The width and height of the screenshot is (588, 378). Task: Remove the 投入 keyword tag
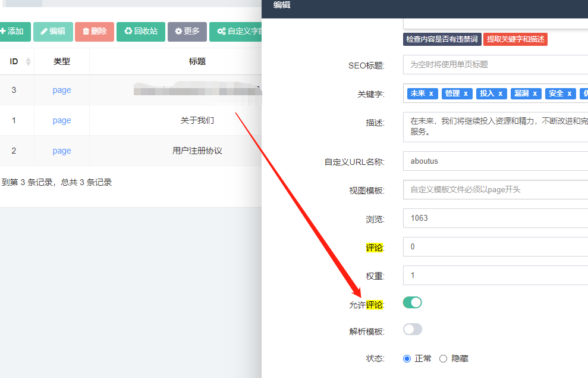500,94
